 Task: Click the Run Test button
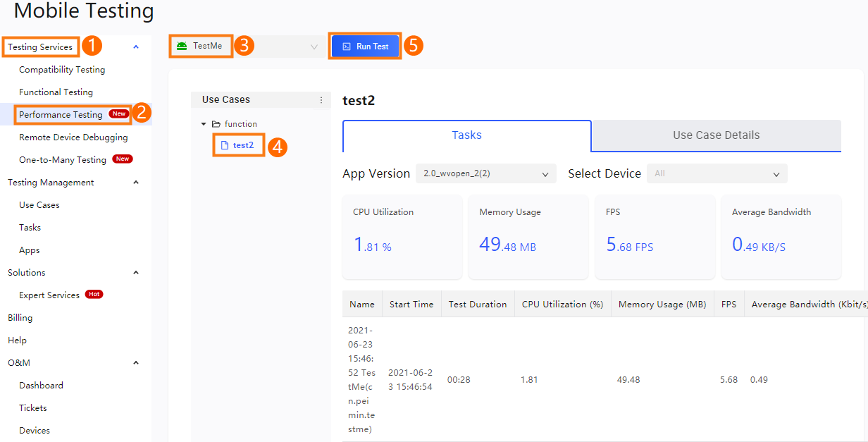pyautogui.click(x=366, y=47)
